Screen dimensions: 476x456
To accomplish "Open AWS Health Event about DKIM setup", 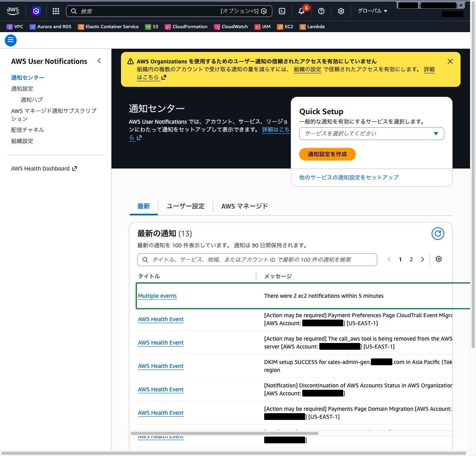I will point(161,366).
